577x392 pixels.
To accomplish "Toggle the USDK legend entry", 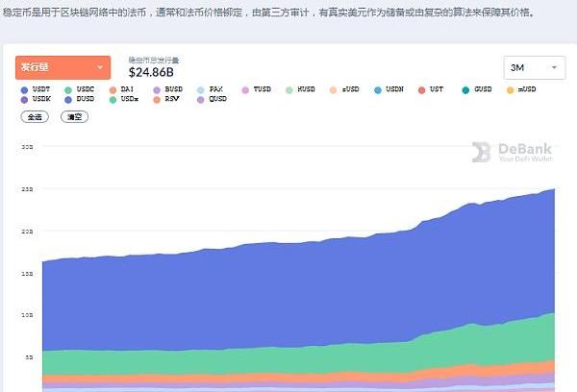I will click(x=36, y=99).
